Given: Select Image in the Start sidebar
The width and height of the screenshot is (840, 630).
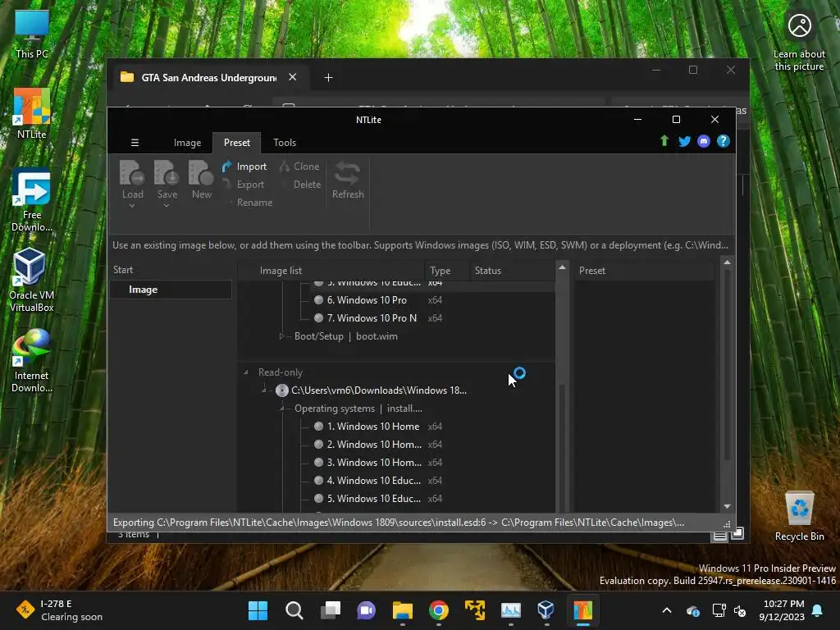Looking at the screenshot, I should tap(171, 290).
